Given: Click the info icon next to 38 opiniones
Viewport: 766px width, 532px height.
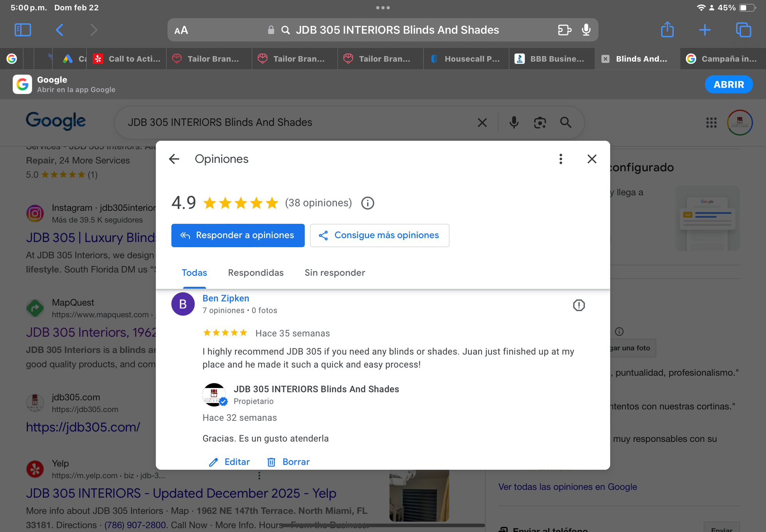Looking at the screenshot, I should click(367, 203).
